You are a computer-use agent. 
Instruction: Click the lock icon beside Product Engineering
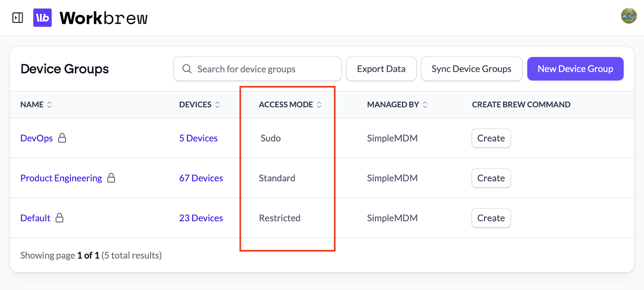point(111,178)
